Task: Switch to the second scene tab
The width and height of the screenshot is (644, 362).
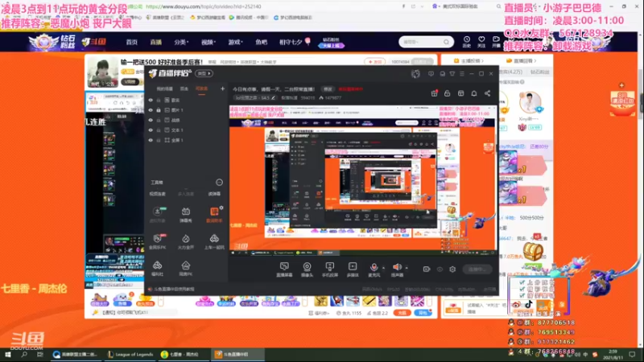Action: [184, 88]
